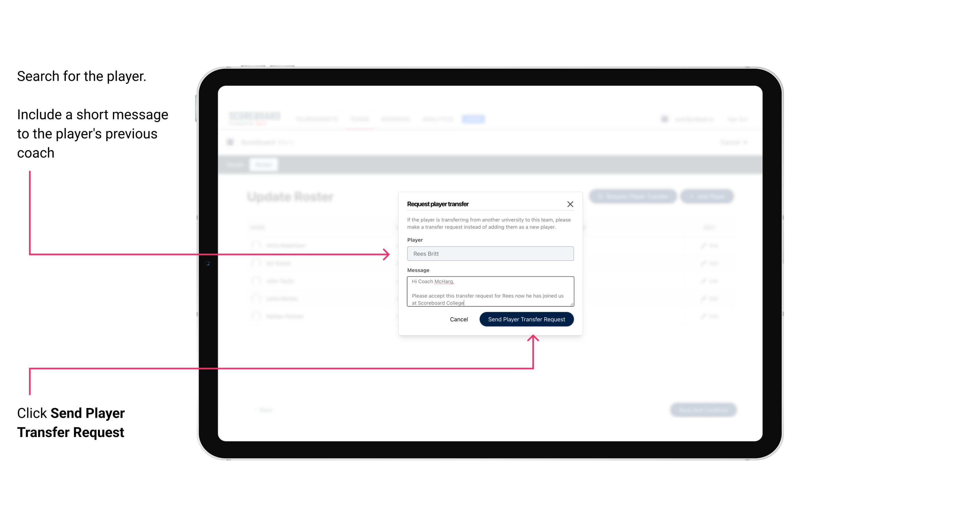The width and height of the screenshot is (980, 527).
Task: Select the Player name input field
Action: tap(489, 254)
